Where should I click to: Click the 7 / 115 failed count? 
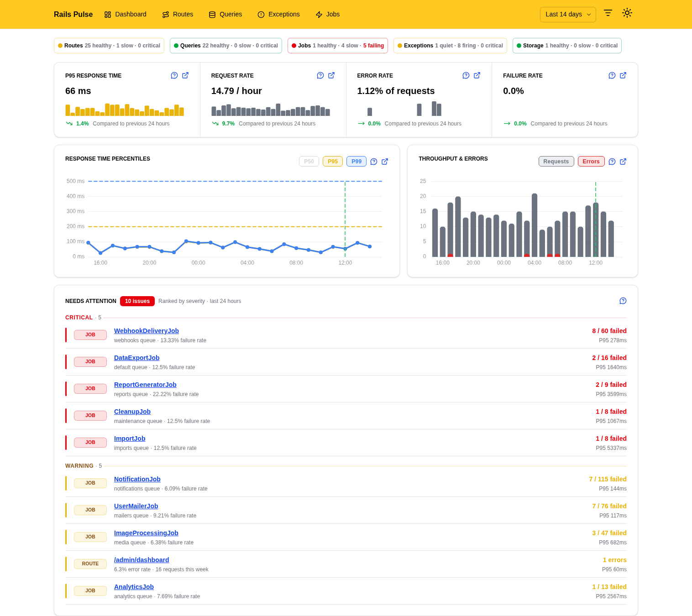tap(608, 479)
